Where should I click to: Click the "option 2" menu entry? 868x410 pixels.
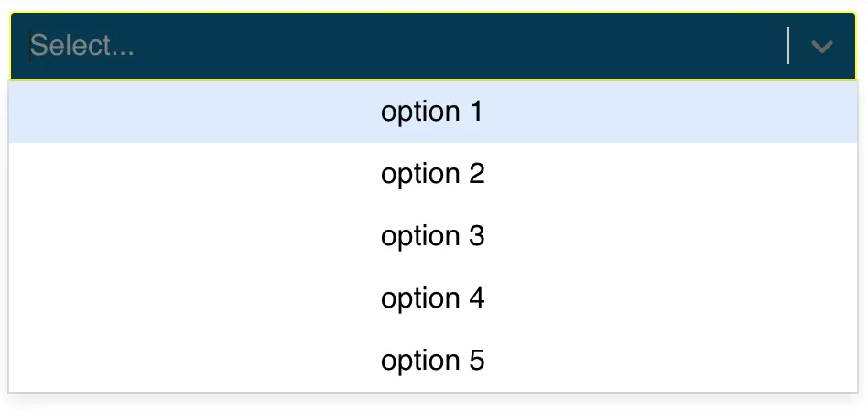432,174
